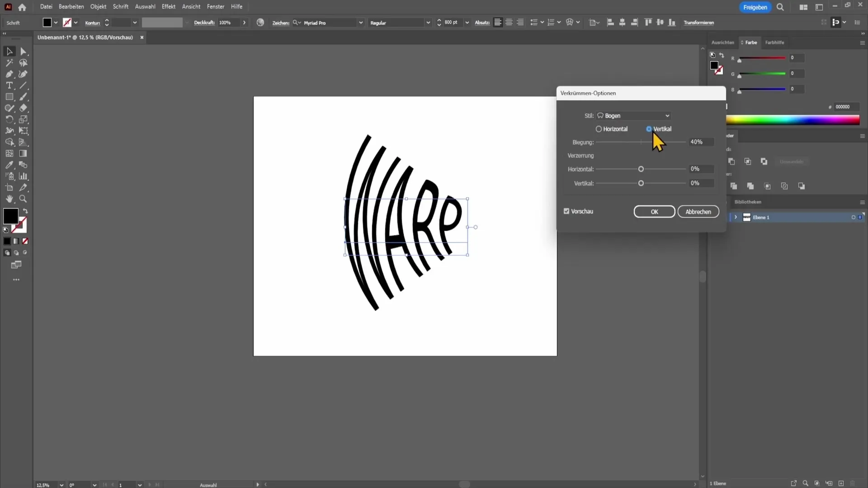Click the Biegung 40% input field
The width and height of the screenshot is (868, 488).
coord(701,142)
